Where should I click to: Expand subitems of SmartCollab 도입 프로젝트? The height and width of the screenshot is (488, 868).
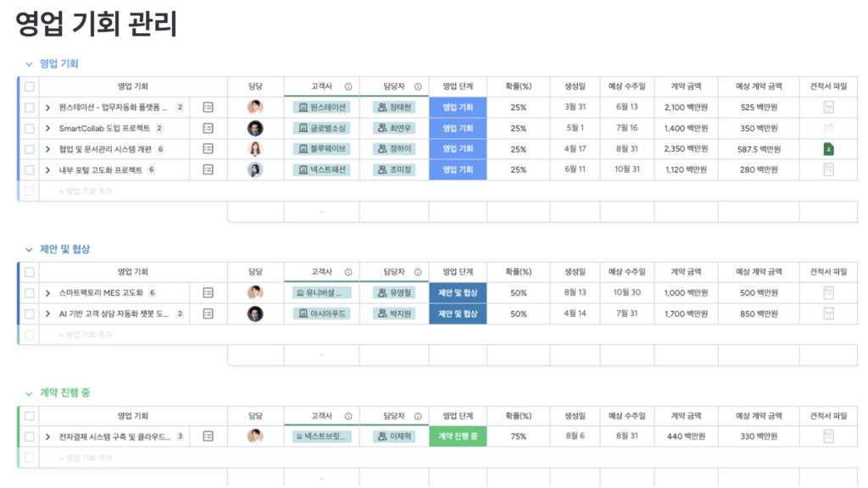pyautogui.click(x=47, y=129)
